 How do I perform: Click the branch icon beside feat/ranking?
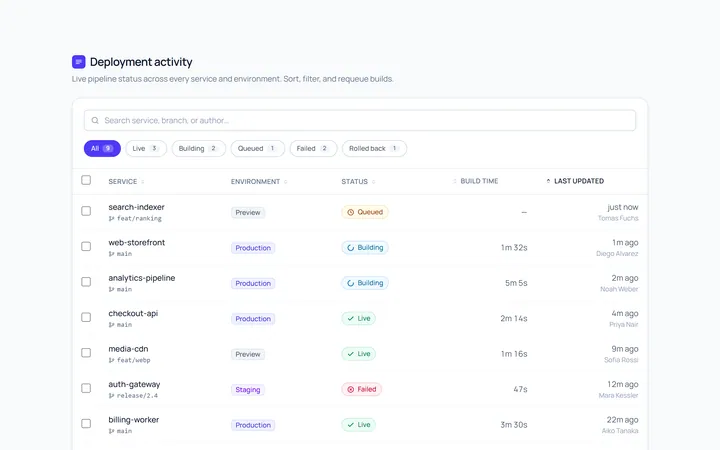click(111, 219)
